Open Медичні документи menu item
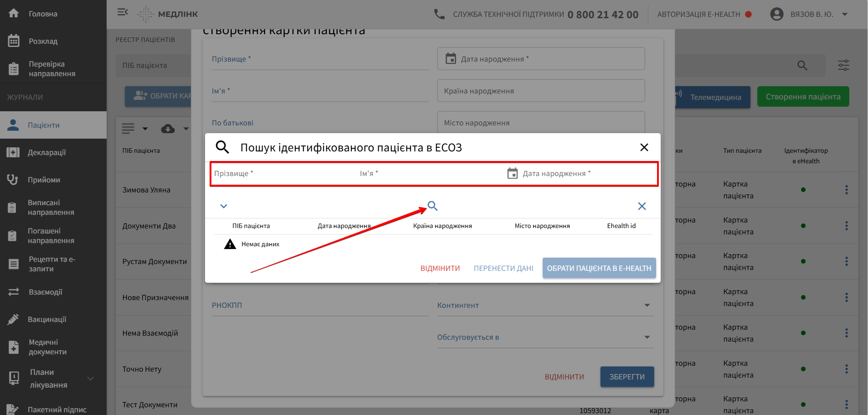 [50, 347]
